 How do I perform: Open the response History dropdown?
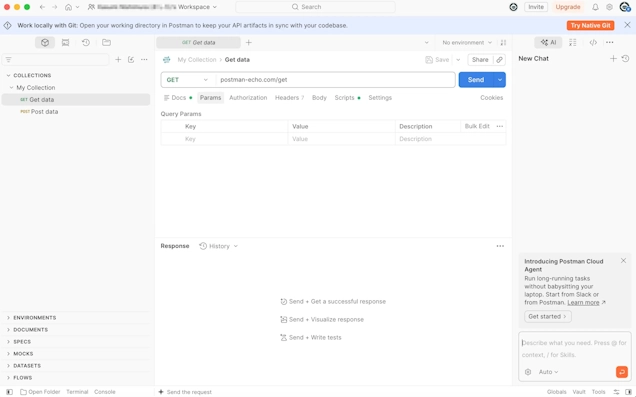pyautogui.click(x=218, y=246)
